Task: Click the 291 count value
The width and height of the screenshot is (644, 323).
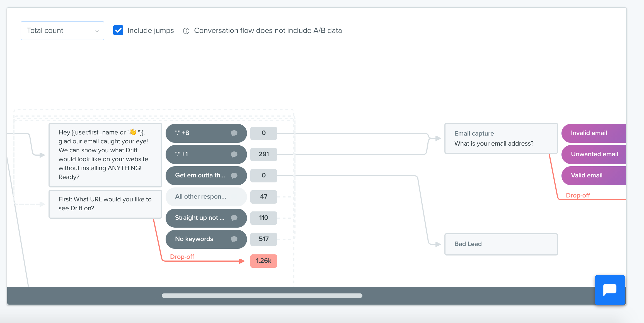Action: [264, 155]
